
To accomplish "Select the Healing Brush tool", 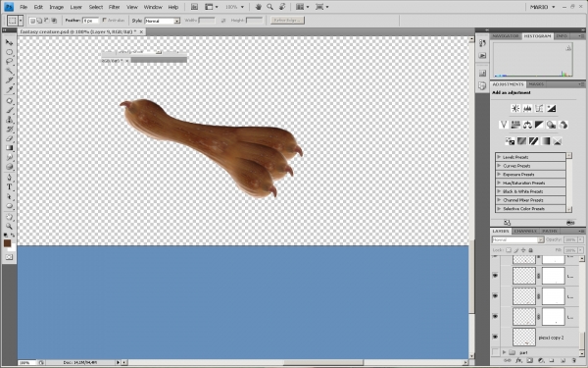I will [9, 101].
